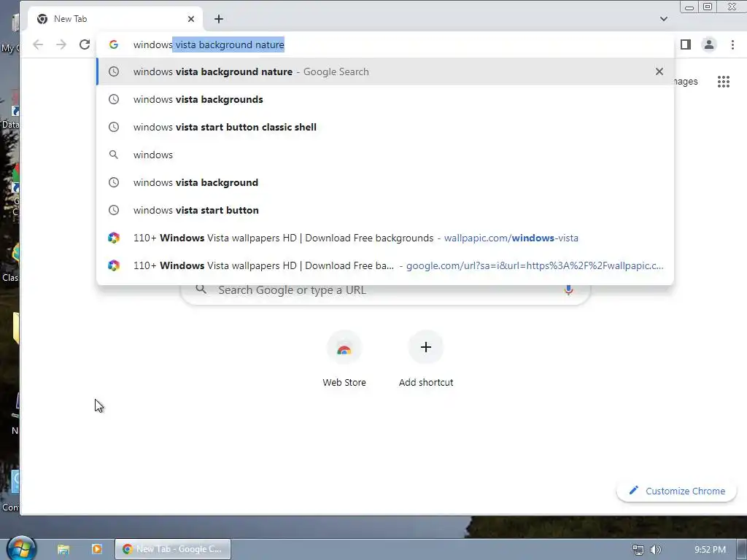Viewport: 747px width, 560px height.
Task: Remove 'windows vista background nature' suggestion
Action: pos(659,71)
